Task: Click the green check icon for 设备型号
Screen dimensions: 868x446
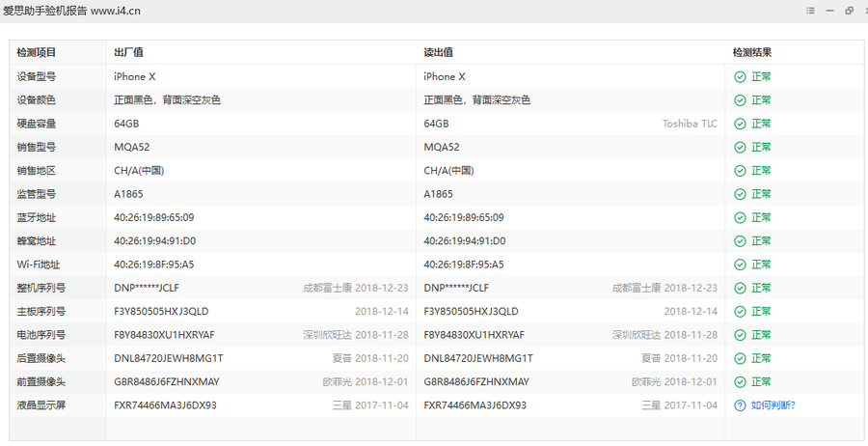Action: pos(740,77)
